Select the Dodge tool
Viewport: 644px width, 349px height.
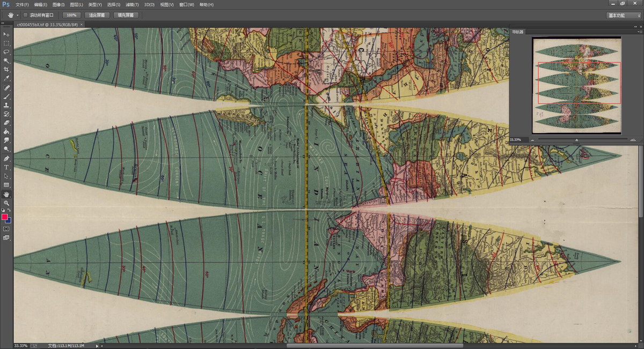pyautogui.click(x=6, y=149)
